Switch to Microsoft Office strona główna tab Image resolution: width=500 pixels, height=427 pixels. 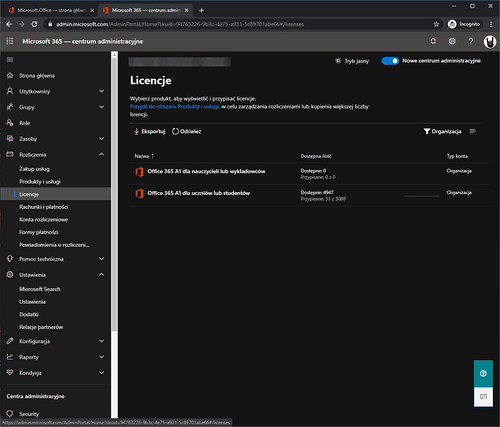point(52,10)
